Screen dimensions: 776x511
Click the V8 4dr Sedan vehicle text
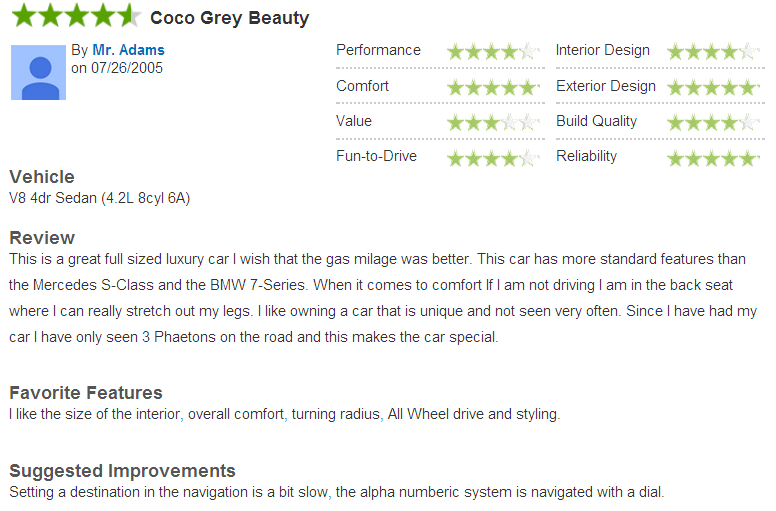tap(99, 198)
